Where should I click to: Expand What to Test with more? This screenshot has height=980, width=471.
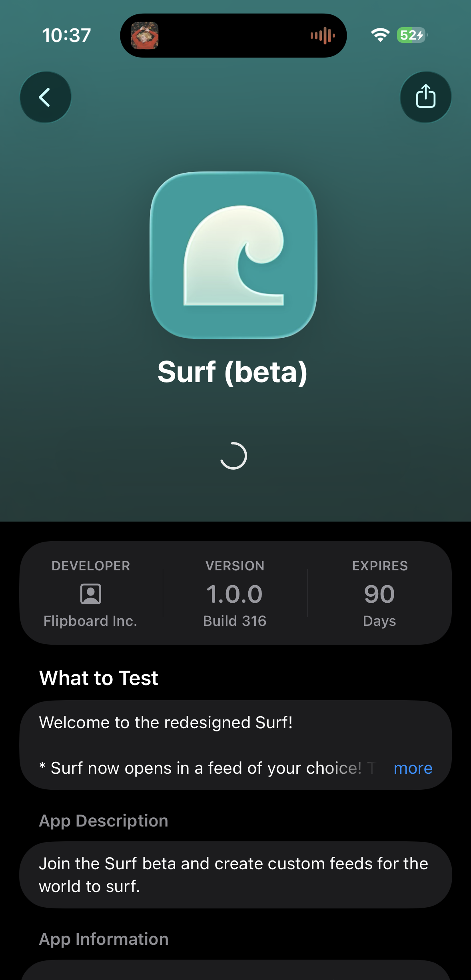[x=413, y=768]
